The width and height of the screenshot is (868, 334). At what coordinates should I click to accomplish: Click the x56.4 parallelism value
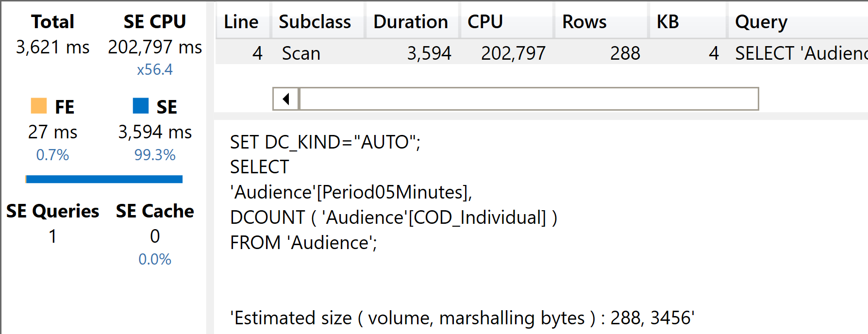pyautogui.click(x=154, y=70)
